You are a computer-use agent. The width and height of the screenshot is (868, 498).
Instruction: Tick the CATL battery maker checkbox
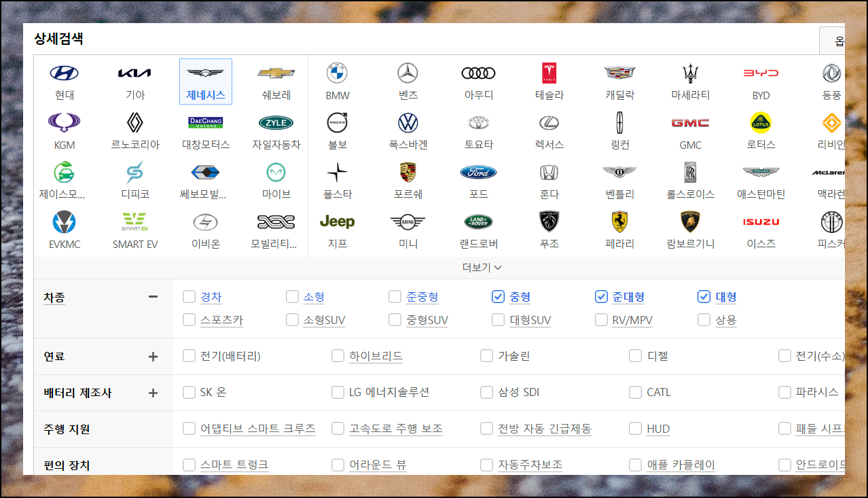pyautogui.click(x=635, y=393)
